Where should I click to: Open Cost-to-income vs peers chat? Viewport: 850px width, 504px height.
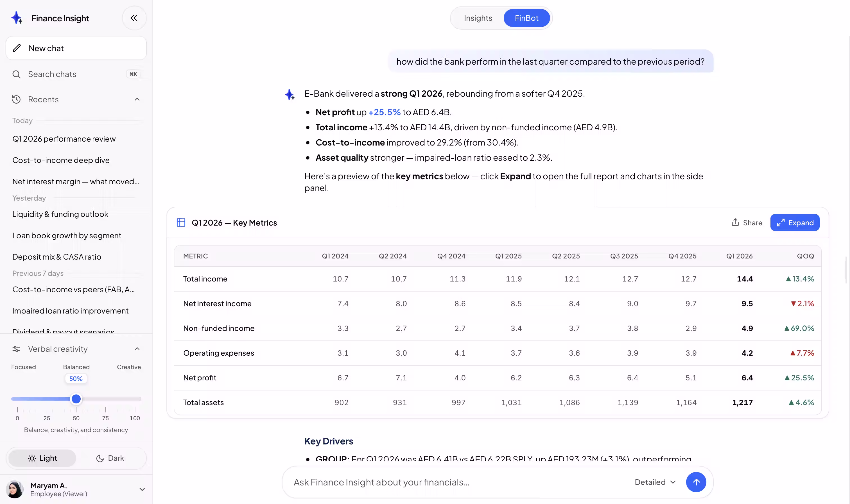pos(74,289)
